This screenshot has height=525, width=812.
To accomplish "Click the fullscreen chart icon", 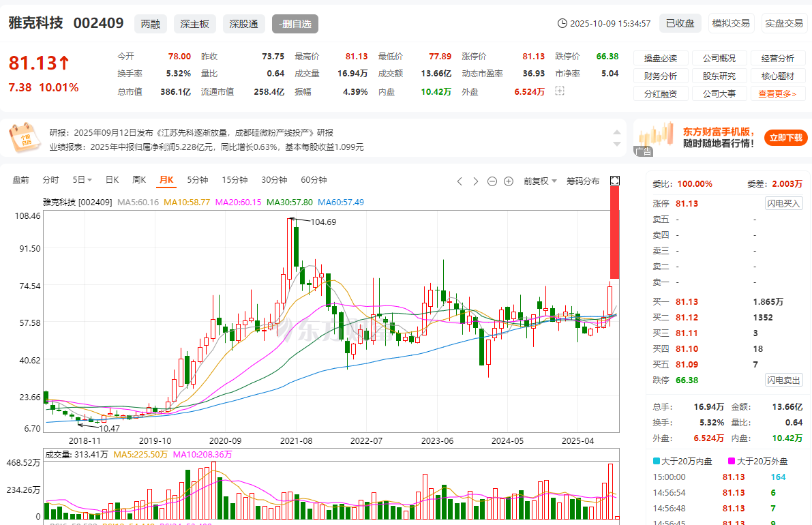I will (614, 181).
